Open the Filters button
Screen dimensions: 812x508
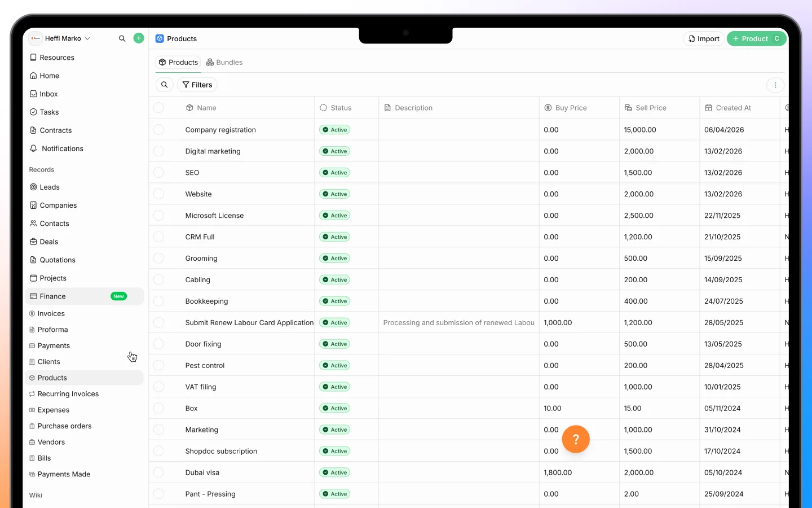click(197, 85)
